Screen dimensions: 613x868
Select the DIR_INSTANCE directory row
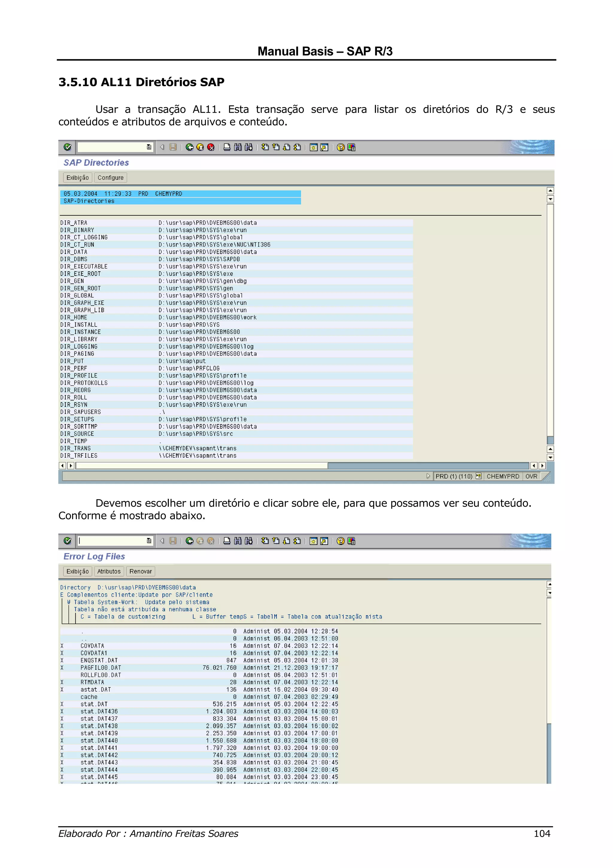[236, 332]
